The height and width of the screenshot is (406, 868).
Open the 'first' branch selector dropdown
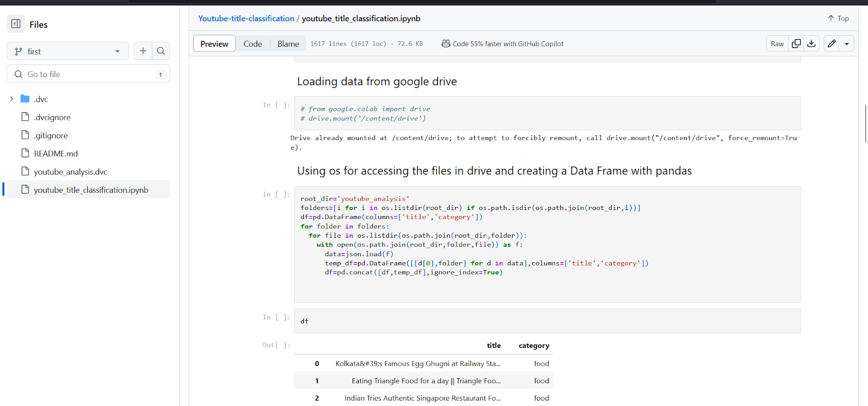coord(68,51)
